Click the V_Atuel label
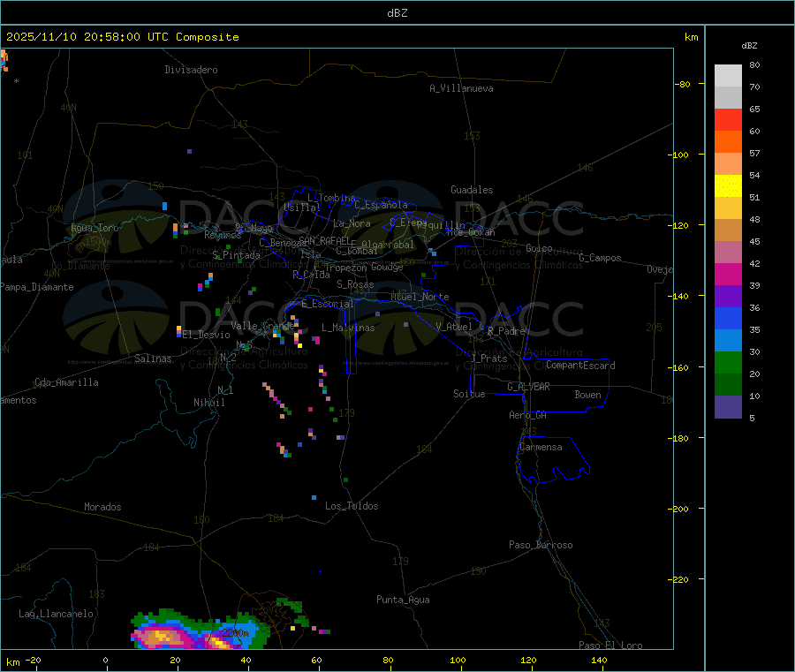This screenshot has width=795, height=672. coord(454,327)
